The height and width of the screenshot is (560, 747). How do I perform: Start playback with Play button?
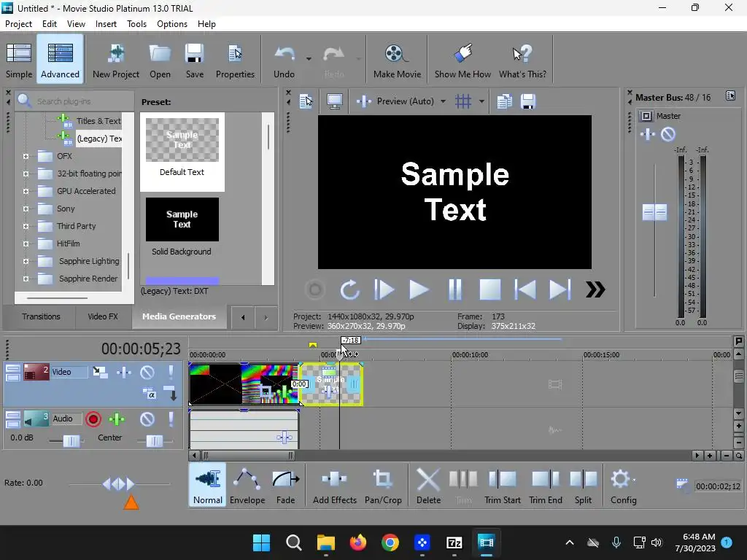(419, 289)
